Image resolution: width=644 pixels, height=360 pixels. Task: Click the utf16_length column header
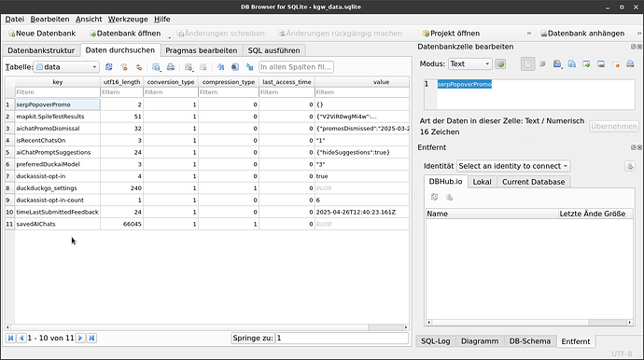click(121, 82)
